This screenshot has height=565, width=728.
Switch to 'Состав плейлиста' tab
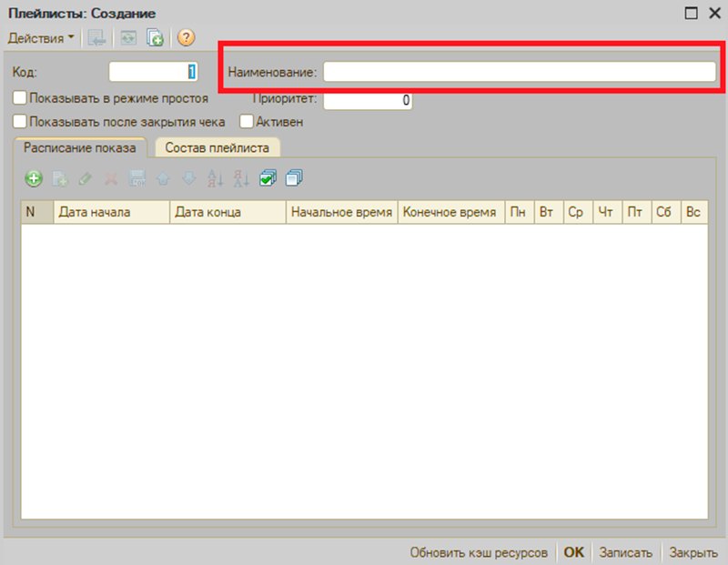(x=217, y=147)
